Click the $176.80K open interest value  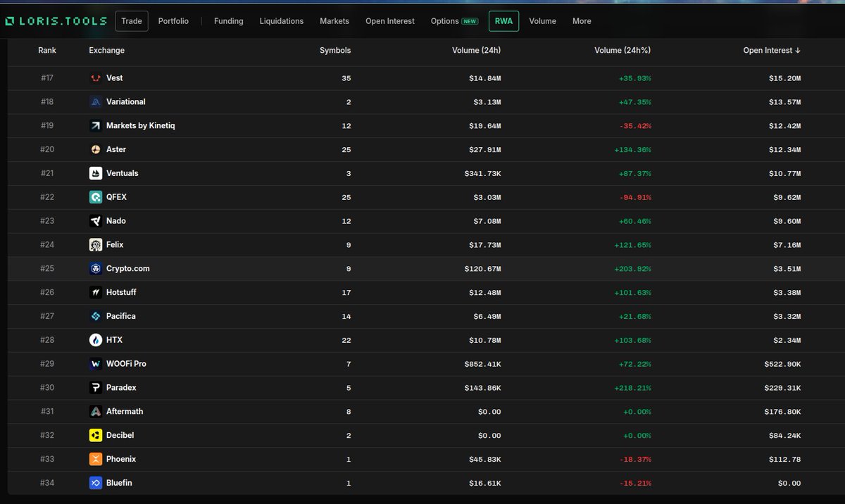782,411
